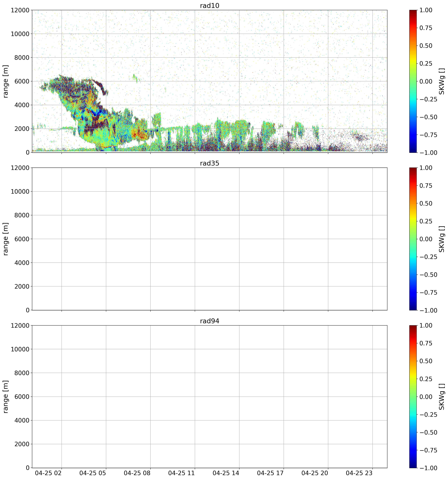
Task: Click the rad10 SKWg colorbar
Action: [413, 81]
